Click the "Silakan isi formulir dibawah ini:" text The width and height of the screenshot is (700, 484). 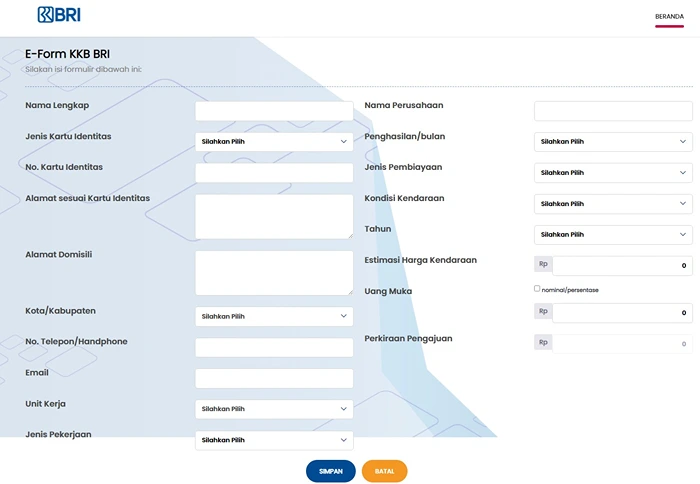tap(83, 69)
